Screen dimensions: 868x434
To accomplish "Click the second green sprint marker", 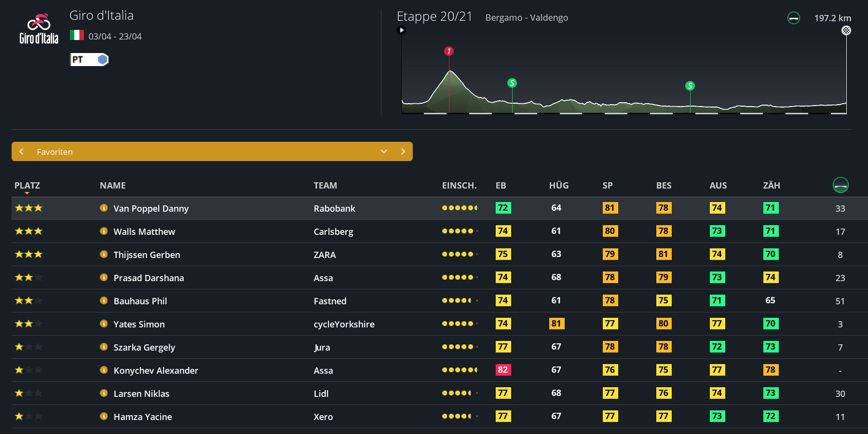I will pos(690,86).
